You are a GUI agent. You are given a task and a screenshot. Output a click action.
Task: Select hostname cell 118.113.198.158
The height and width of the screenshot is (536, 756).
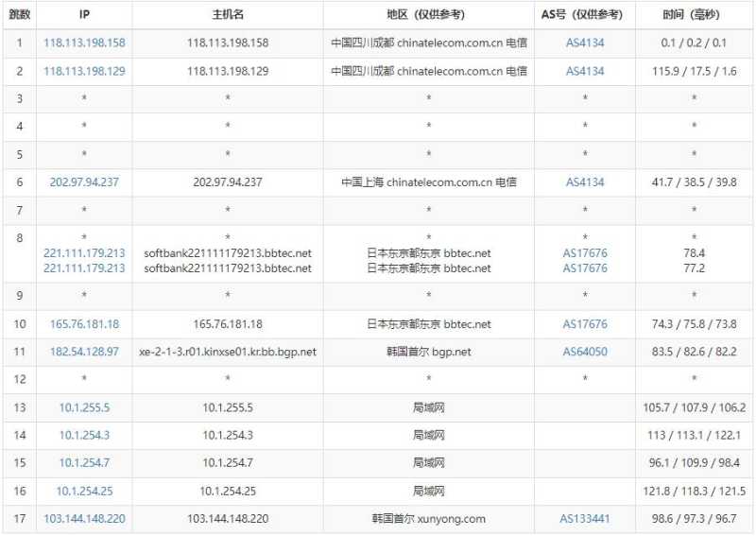(228, 43)
